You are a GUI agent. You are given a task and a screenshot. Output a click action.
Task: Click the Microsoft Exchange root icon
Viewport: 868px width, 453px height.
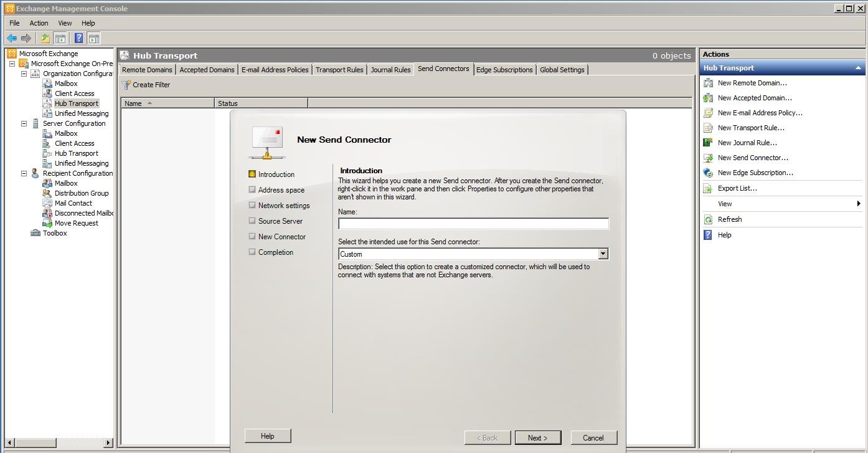tap(11, 54)
